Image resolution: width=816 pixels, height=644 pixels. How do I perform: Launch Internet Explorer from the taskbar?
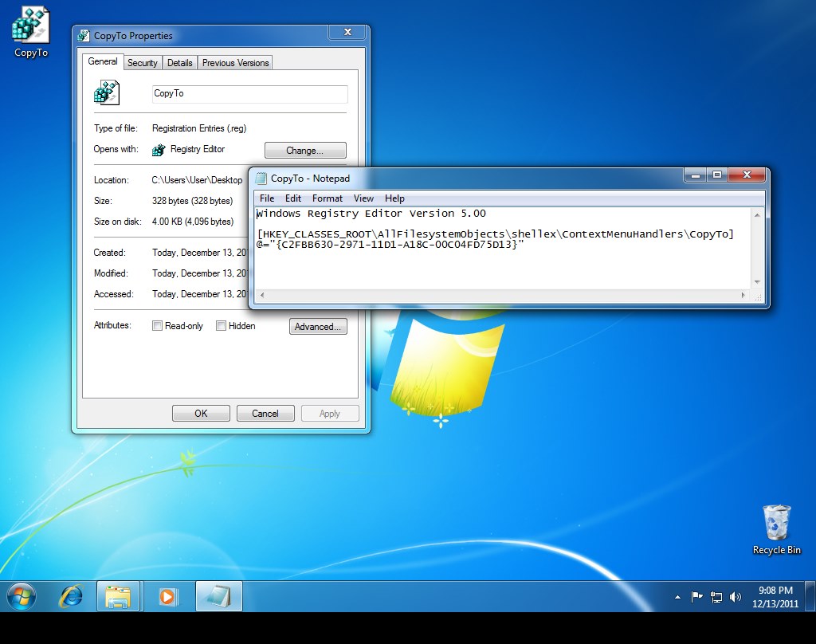[x=71, y=596]
